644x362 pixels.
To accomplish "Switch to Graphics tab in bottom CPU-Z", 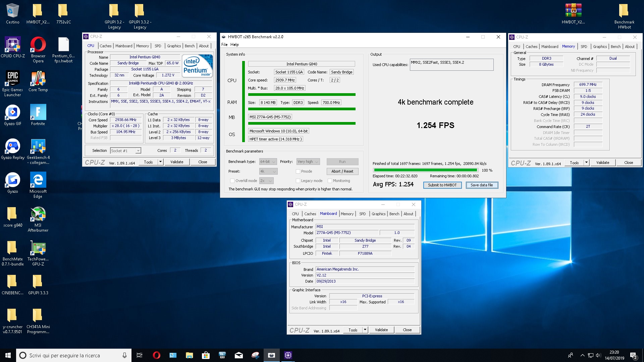I will 378,214.
